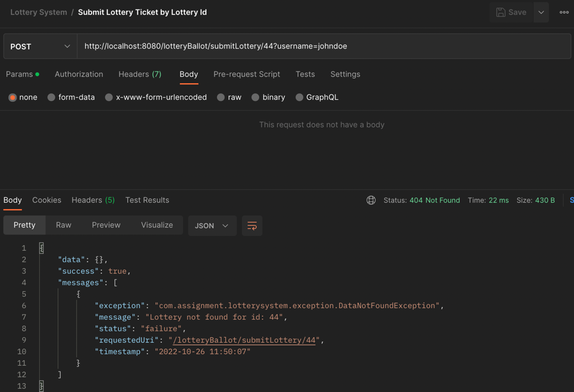Switch to Pretty response view
Viewport: 574px width, 392px height.
pos(24,225)
